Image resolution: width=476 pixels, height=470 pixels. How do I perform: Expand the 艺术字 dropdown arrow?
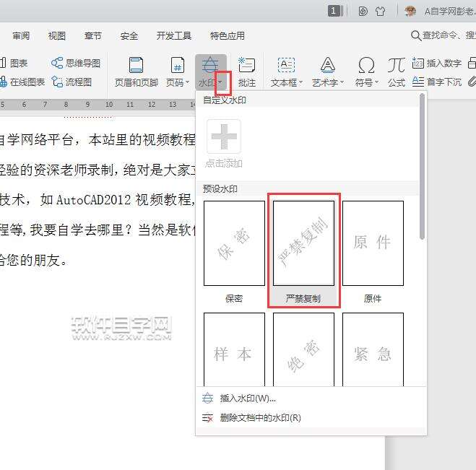coord(342,82)
